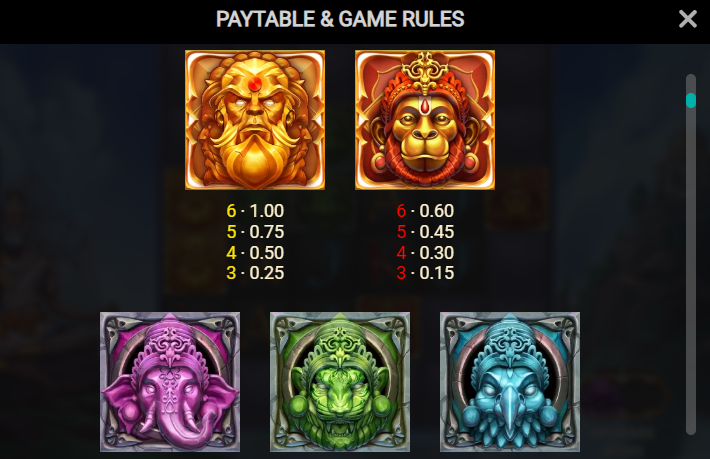This screenshot has height=459, width=710.
Task: Click the 3 · 0.25 payout line
Action: coord(255,273)
